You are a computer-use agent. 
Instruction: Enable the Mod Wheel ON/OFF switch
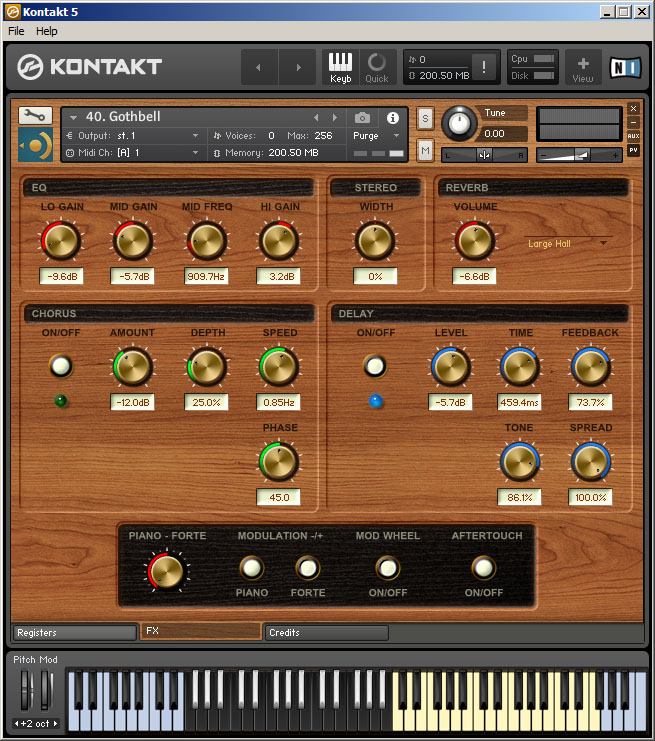pyautogui.click(x=387, y=568)
